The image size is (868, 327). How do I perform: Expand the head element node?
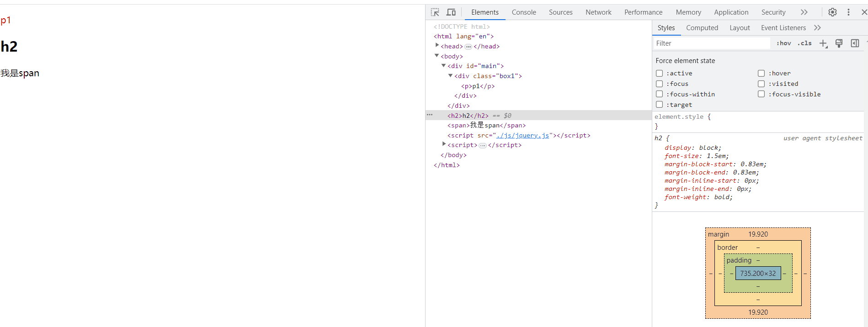point(437,46)
